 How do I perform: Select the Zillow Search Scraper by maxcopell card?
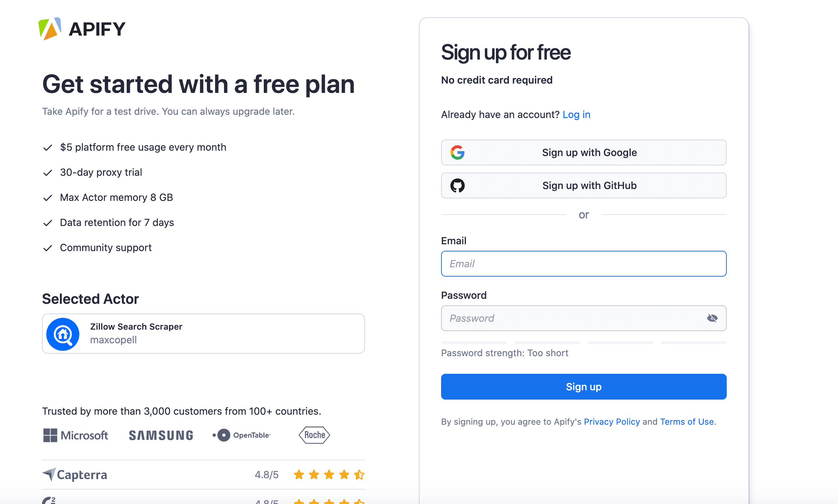[x=203, y=334]
